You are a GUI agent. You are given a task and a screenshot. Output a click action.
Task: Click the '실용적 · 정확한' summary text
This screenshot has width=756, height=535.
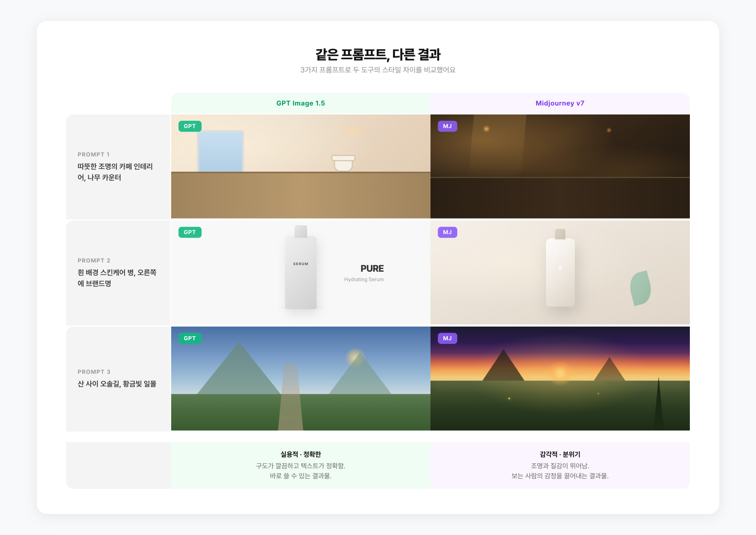(300, 454)
